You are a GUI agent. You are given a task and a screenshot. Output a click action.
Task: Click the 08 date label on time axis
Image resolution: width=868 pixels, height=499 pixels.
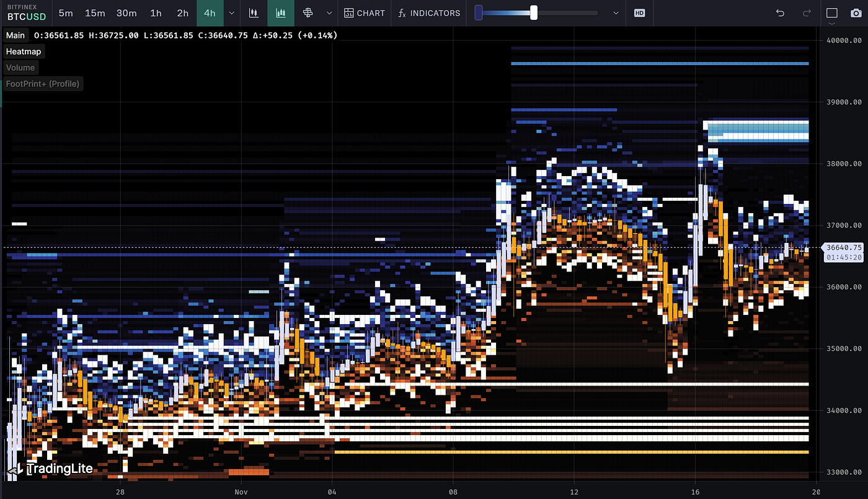453,491
